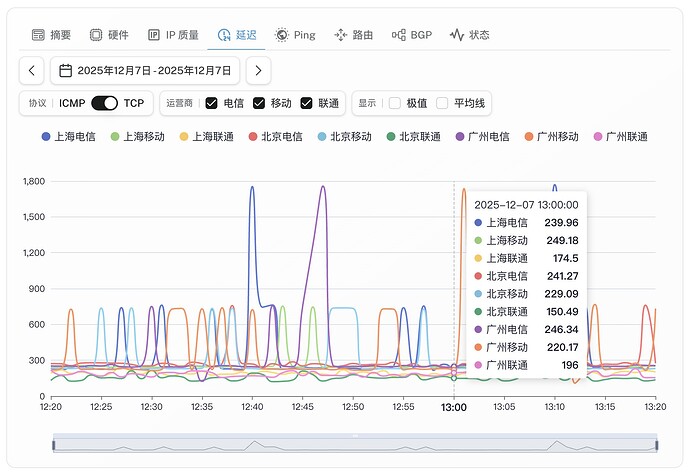Uncheck the 联通 carrier checkbox
690x474 pixels.
click(306, 103)
